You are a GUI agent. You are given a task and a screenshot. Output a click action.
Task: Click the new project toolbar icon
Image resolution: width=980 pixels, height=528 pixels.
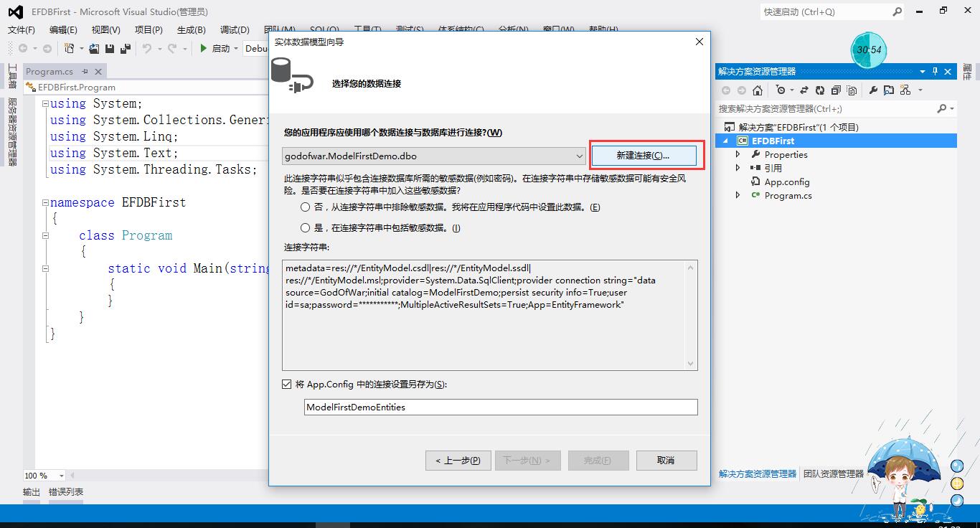pyautogui.click(x=69, y=48)
